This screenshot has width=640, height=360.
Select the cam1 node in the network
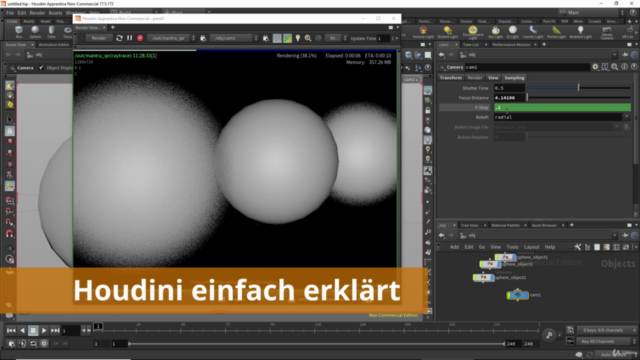coord(518,295)
